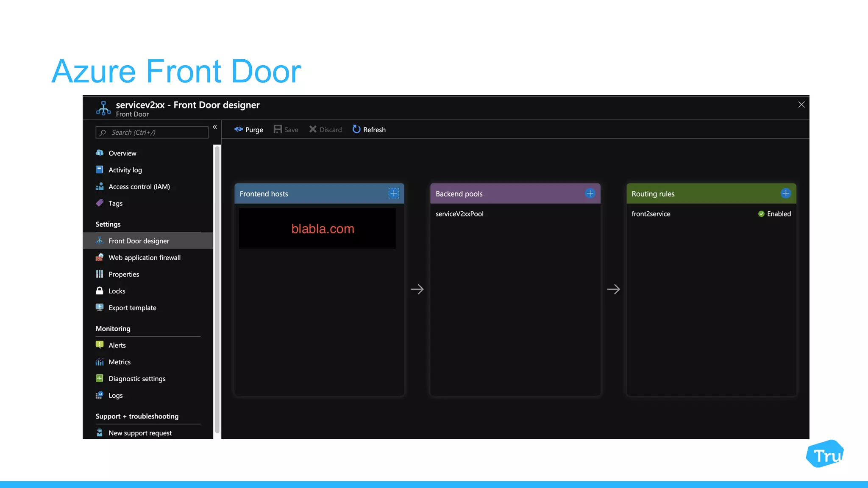Click the Access control IAM icon
The width and height of the screenshot is (868, 488).
coord(100,186)
